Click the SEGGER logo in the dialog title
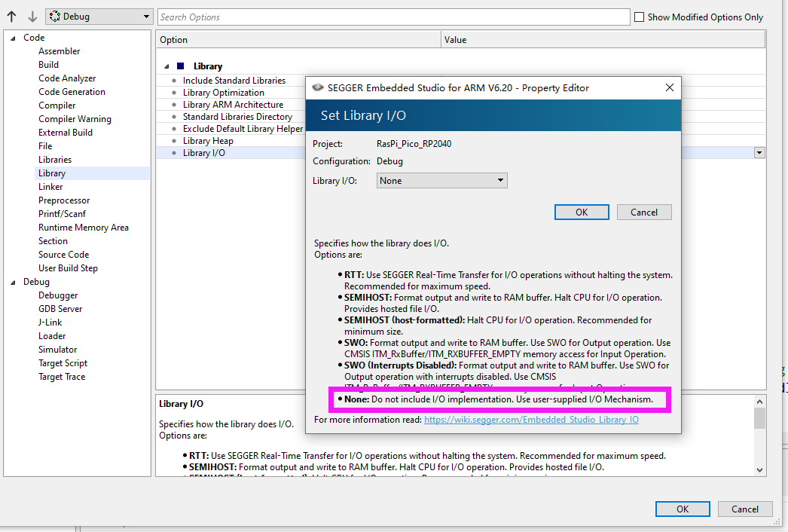The width and height of the screenshot is (788, 532). coord(317,88)
